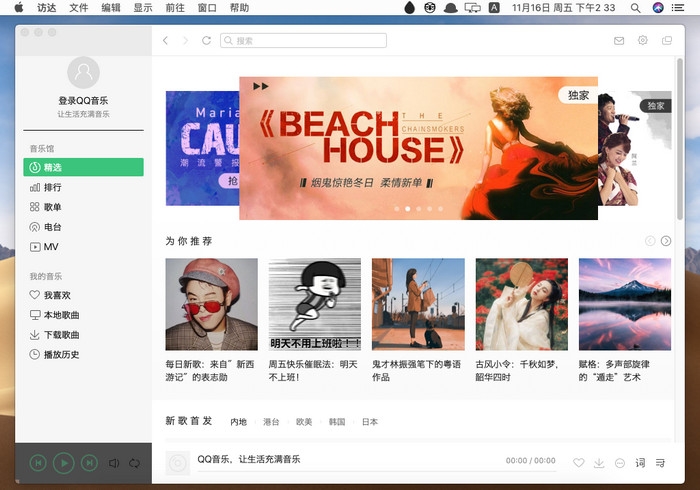Open the Beach House banner
Image resolution: width=700 pixels, height=490 pixels.
[418, 148]
